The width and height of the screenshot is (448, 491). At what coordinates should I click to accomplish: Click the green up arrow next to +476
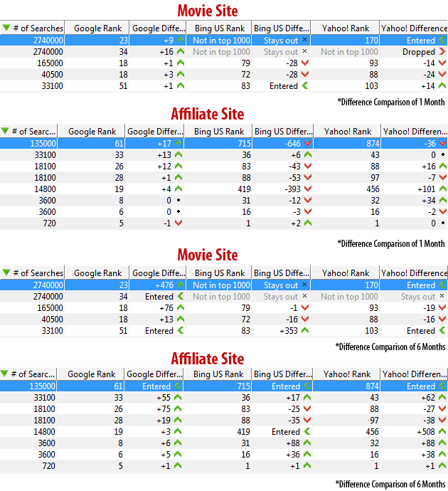pos(181,285)
